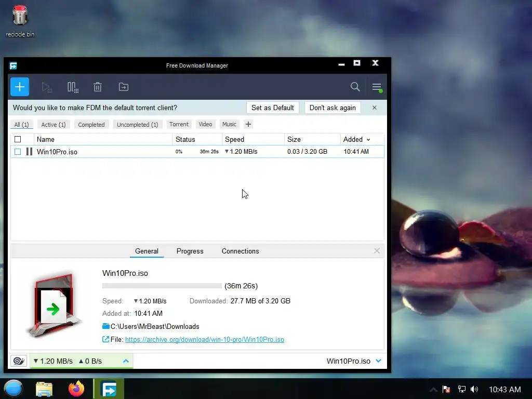This screenshot has width=532, height=399.
Task: Sort by the Added column arrow
Action: coord(368,139)
